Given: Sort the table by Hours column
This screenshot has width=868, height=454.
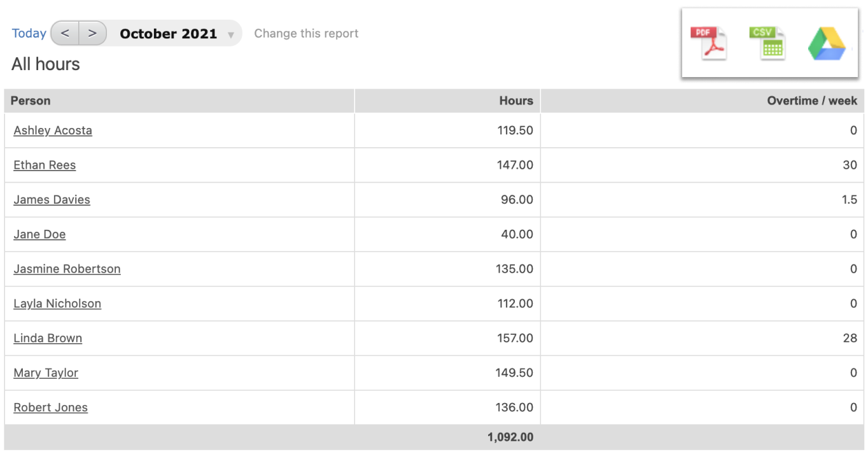Looking at the screenshot, I should tap(515, 101).
